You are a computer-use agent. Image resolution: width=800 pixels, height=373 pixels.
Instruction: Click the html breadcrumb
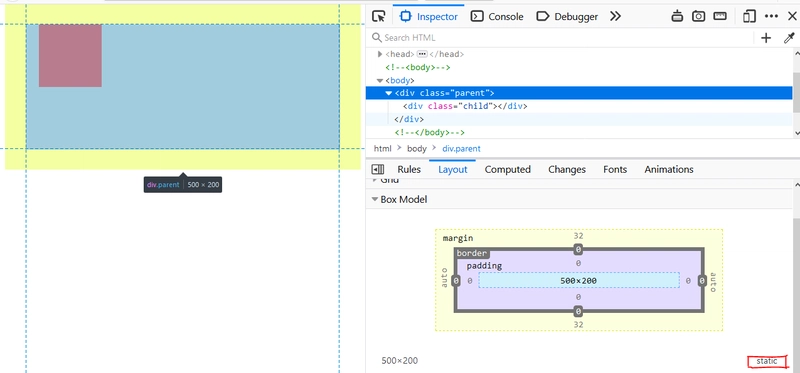click(x=382, y=149)
